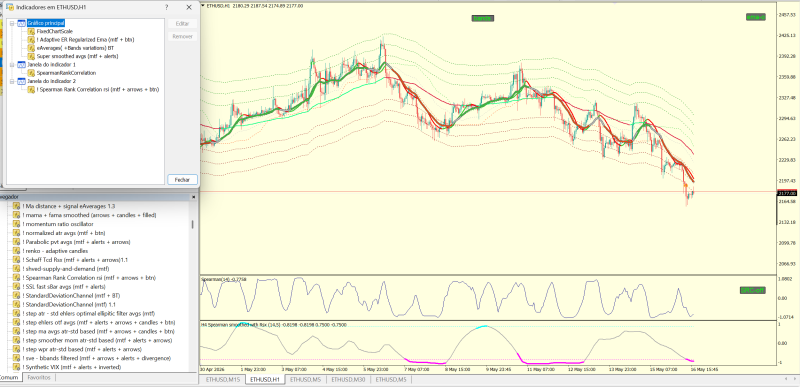The image size is (800, 387).
Task: Click the 2177.00 current price label
Action: click(787, 193)
